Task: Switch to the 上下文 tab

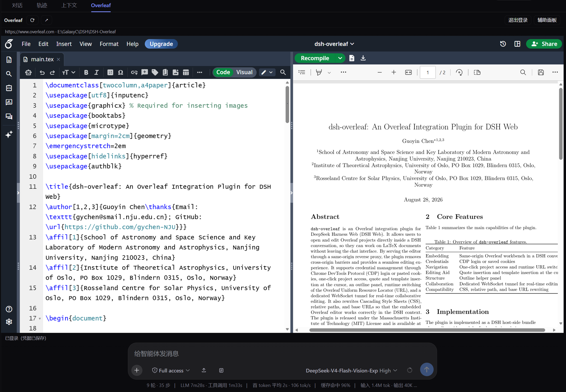Action: click(69, 5)
